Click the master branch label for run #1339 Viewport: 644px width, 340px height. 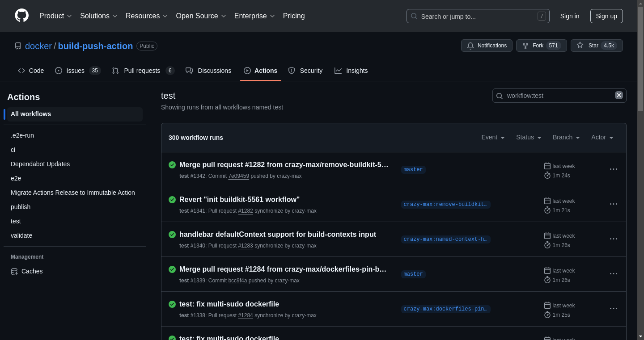[x=413, y=274]
